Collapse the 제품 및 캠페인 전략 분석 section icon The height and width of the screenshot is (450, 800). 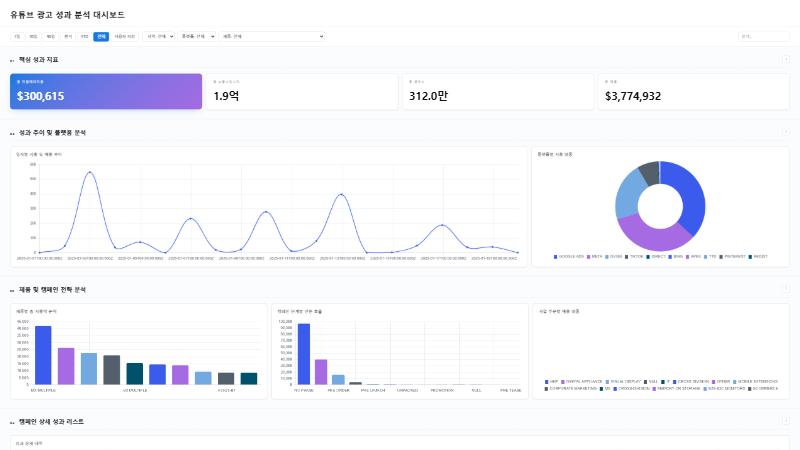click(x=785, y=289)
